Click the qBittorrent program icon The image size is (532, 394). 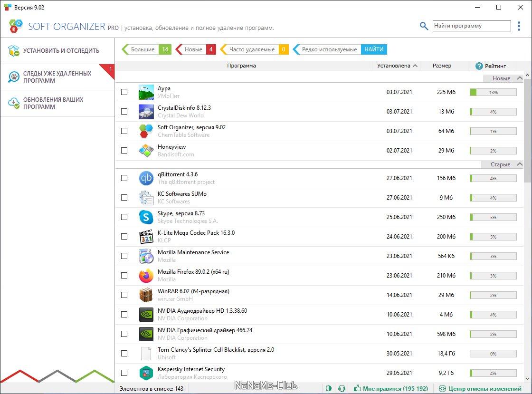click(x=146, y=178)
